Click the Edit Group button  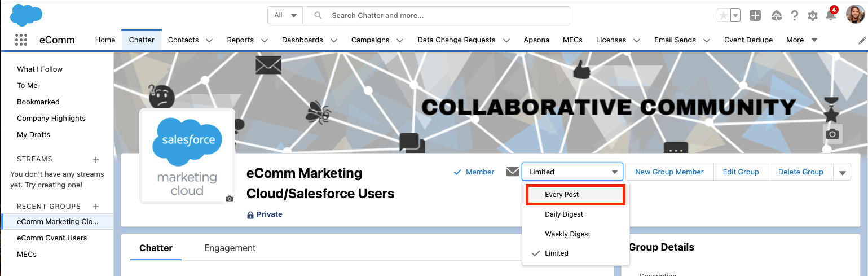click(x=741, y=172)
